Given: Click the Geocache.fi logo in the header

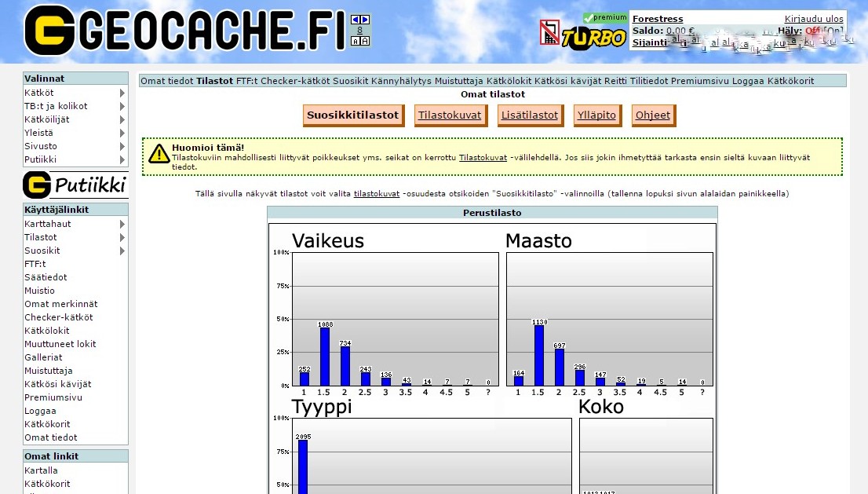Looking at the screenshot, I should point(184,31).
